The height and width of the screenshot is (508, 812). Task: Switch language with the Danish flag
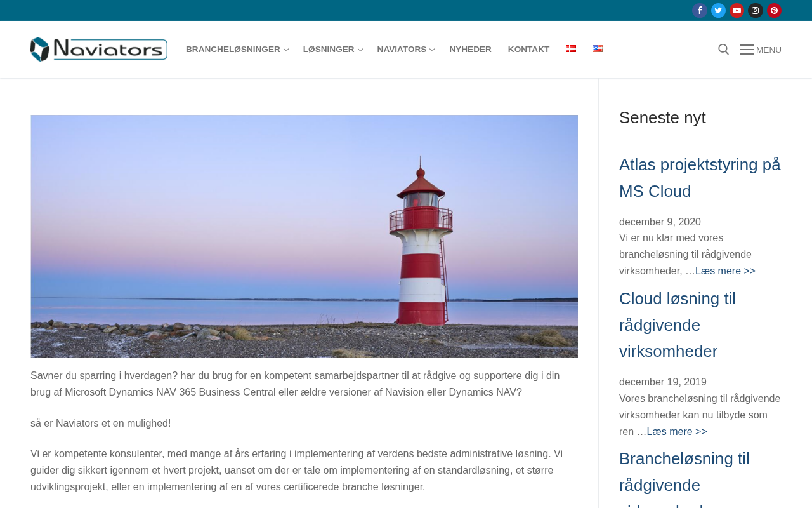click(571, 49)
